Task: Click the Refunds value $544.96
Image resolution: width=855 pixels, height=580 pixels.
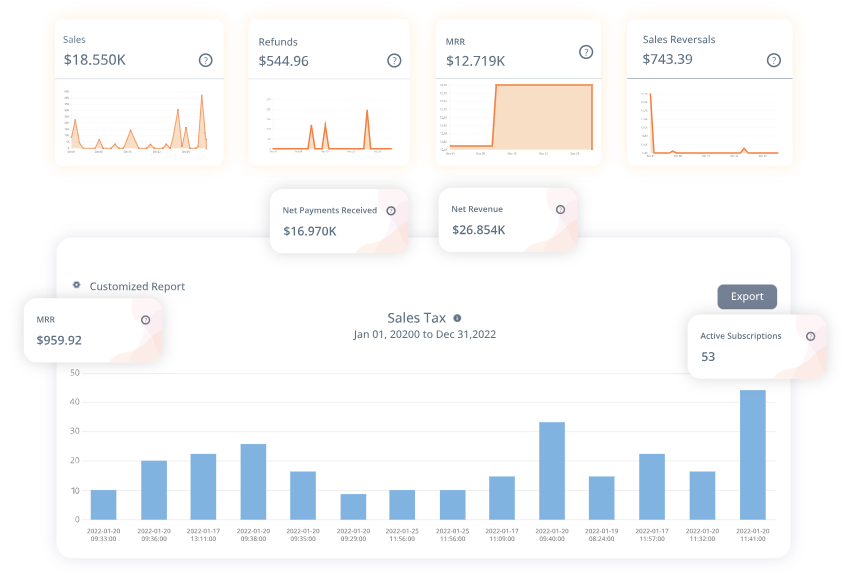Action: coord(284,61)
